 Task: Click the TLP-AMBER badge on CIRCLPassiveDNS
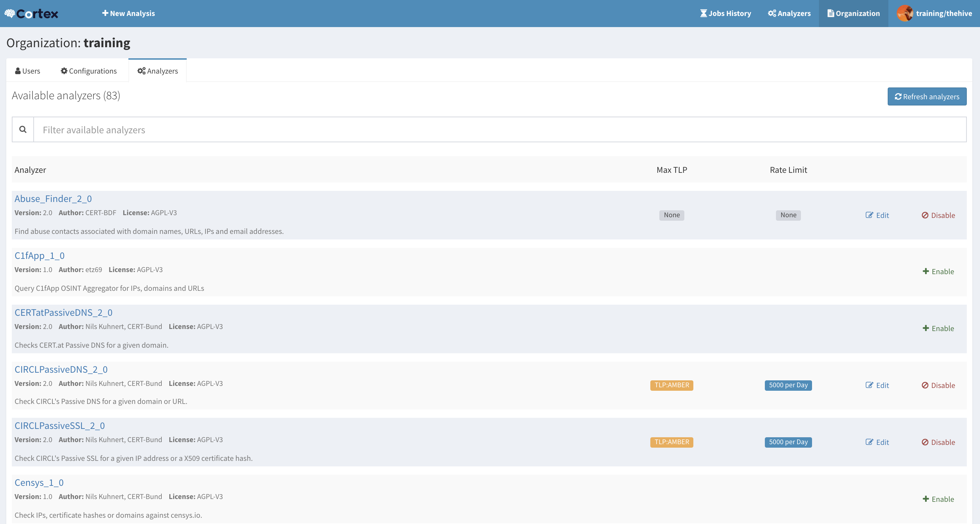(672, 384)
